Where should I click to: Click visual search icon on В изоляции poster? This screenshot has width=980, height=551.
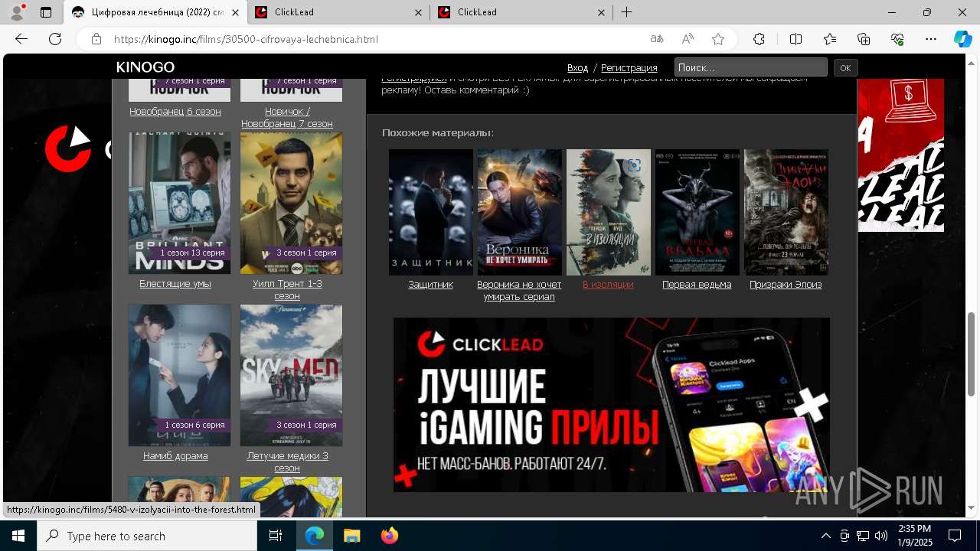634,165
